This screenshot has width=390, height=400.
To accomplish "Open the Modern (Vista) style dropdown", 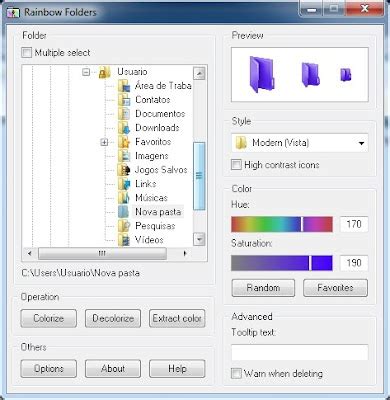I will [300, 143].
